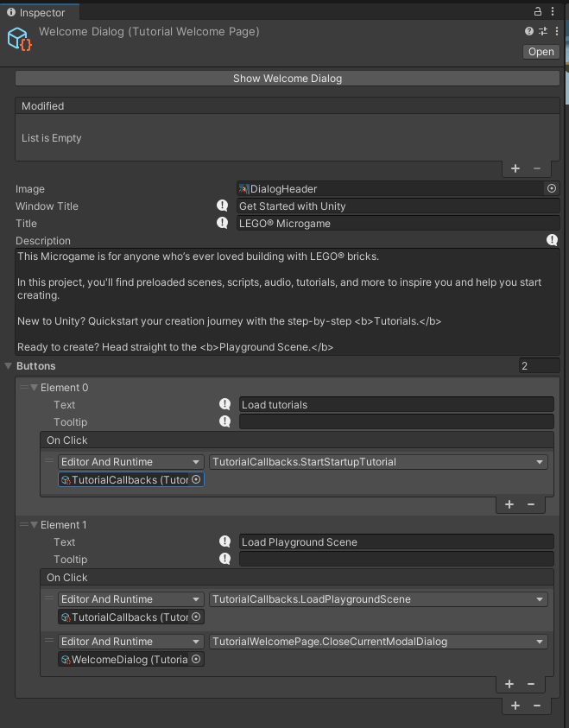
Task: Click Element 1 On Click header
Action: coord(297,578)
